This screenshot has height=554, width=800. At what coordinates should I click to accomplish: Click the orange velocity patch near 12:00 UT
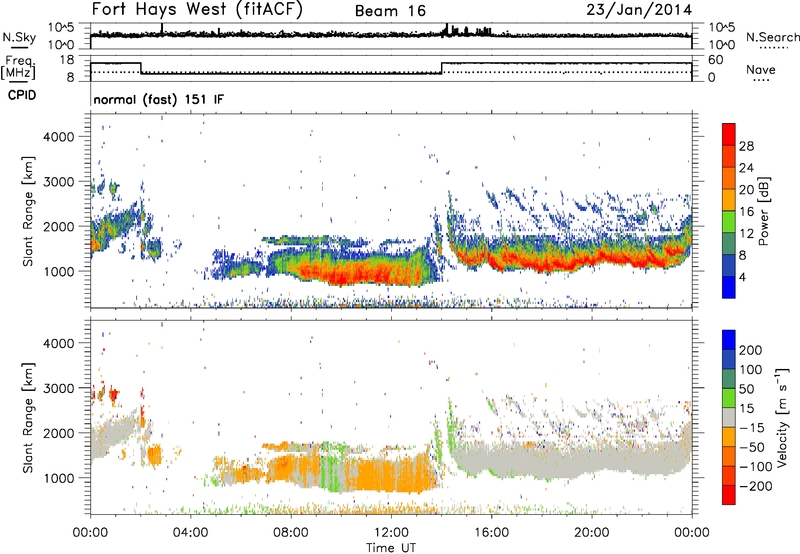click(390, 474)
